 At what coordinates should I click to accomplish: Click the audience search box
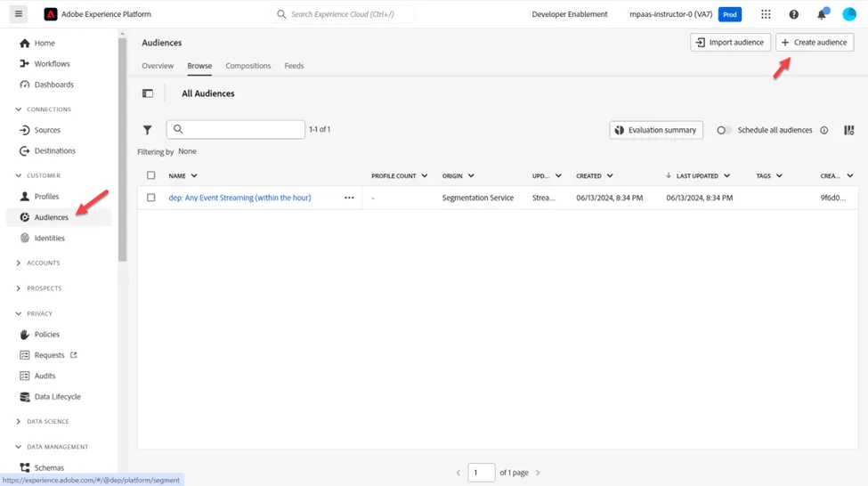pyautogui.click(x=236, y=130)
